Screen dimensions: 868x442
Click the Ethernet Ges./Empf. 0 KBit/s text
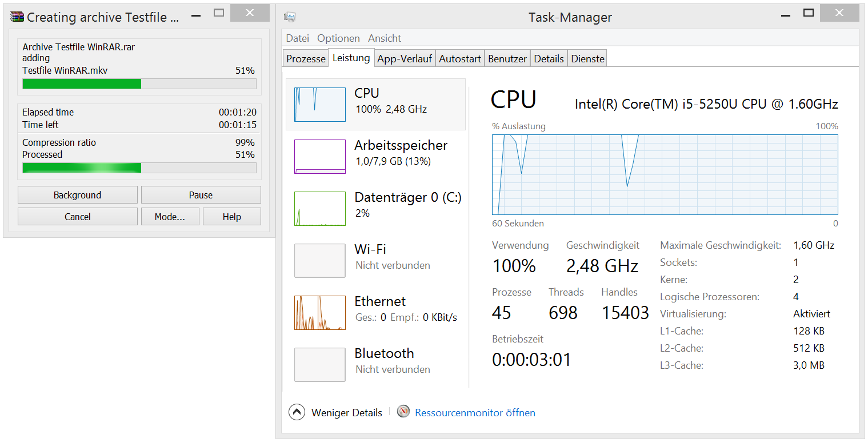point(406,317)
